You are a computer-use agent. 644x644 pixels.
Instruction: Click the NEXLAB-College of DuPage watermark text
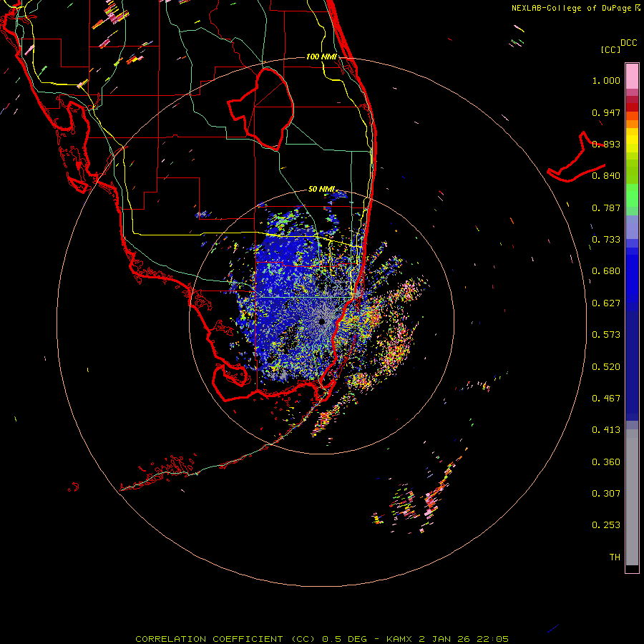575,8
